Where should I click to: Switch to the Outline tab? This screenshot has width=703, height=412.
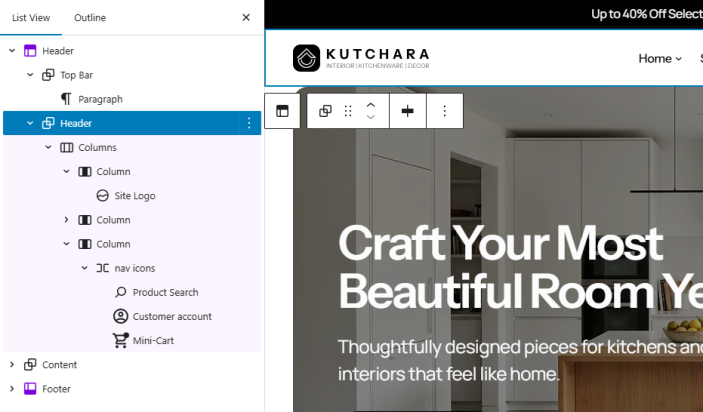tap(90, 17)
